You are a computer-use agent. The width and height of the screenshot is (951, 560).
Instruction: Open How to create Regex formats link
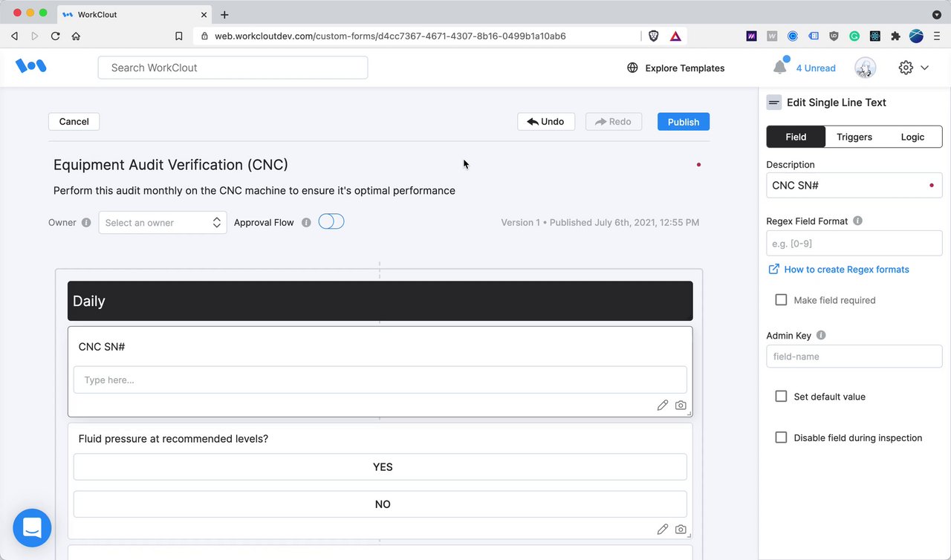(846, 269)
